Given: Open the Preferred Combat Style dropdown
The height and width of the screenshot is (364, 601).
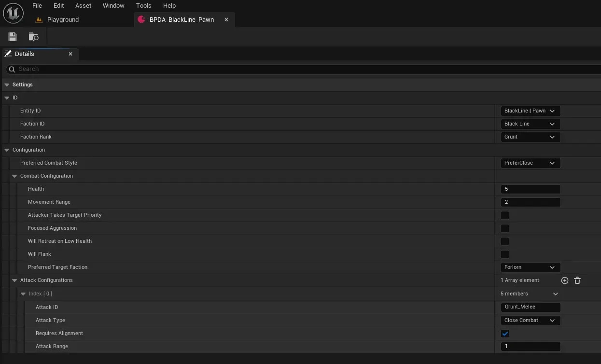Looking at the screenshot, I should 530,163.
